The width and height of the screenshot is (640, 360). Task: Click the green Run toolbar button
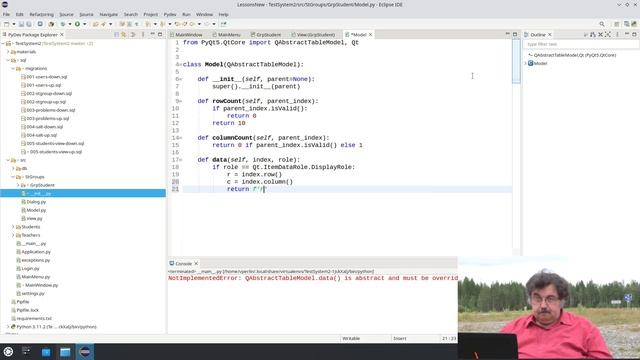(77, 24)
